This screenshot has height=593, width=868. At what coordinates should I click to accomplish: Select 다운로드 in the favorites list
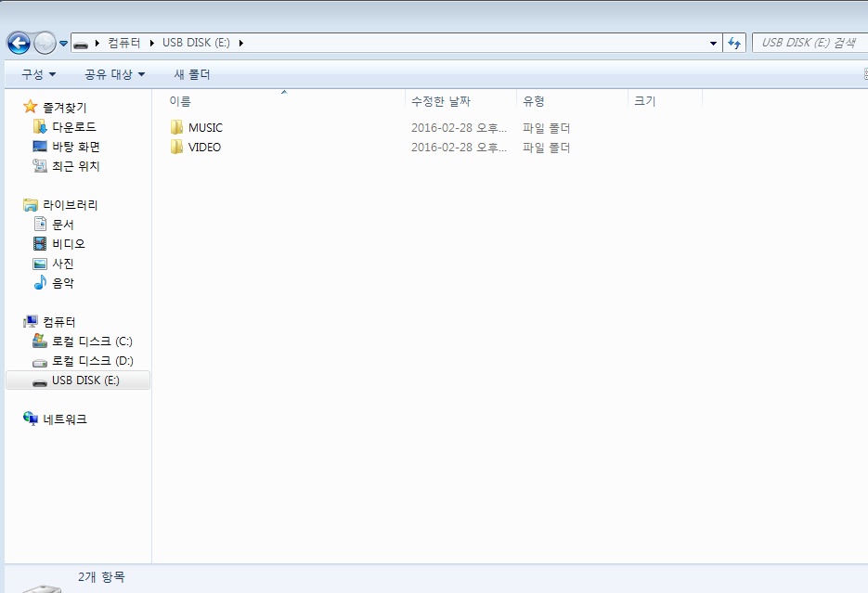[x=73, y=126]
